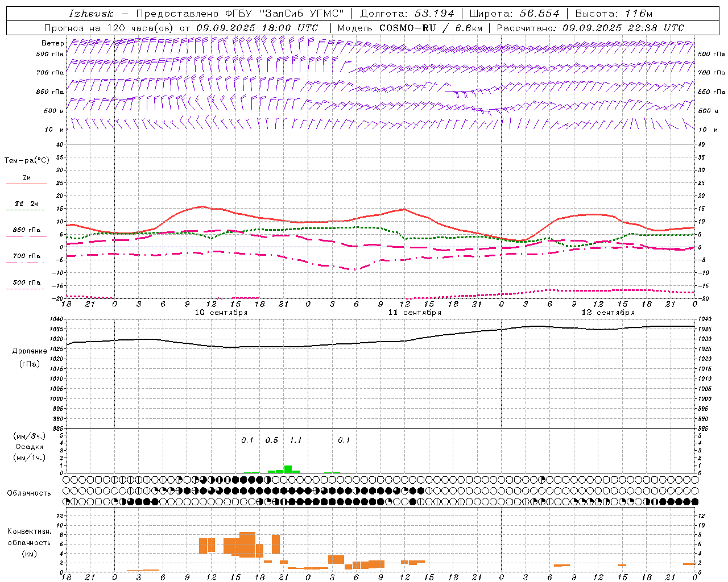Click the 'Долгота: 53.194' longitude field

[407, 14]
